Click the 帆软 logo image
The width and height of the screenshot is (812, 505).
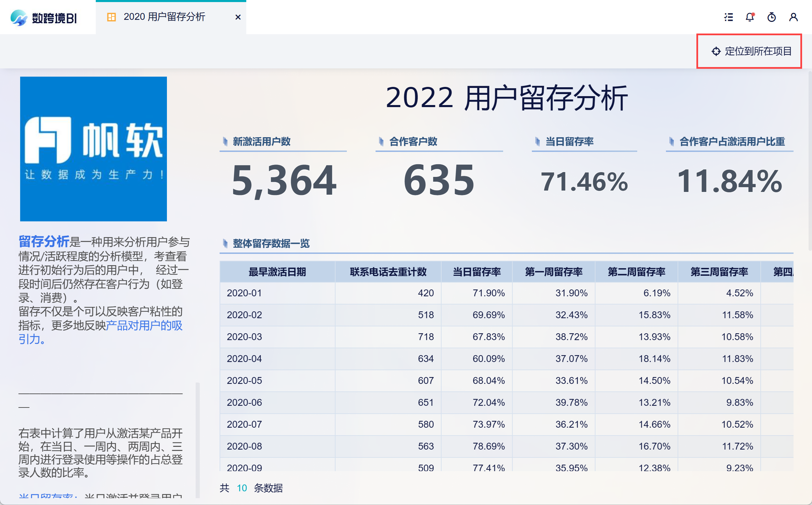[93, 149]
